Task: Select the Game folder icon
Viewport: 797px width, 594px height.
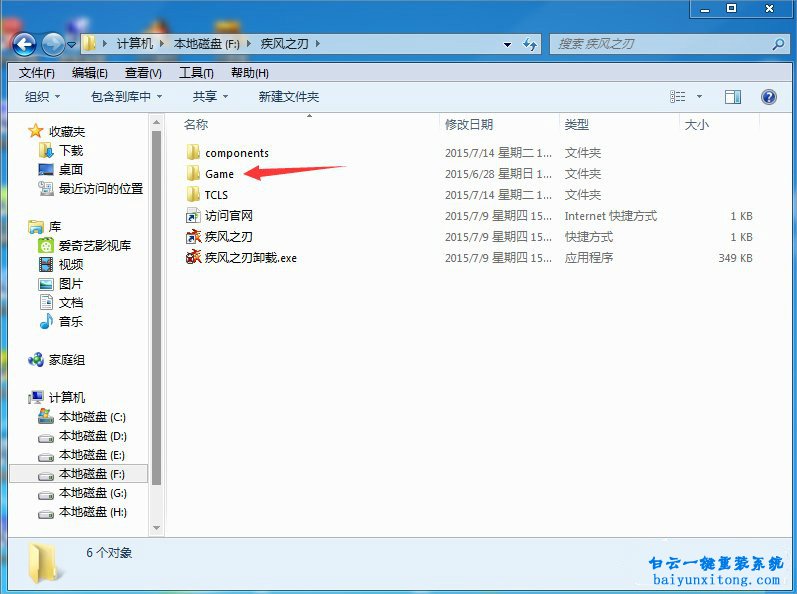Action: click(193, 173)
